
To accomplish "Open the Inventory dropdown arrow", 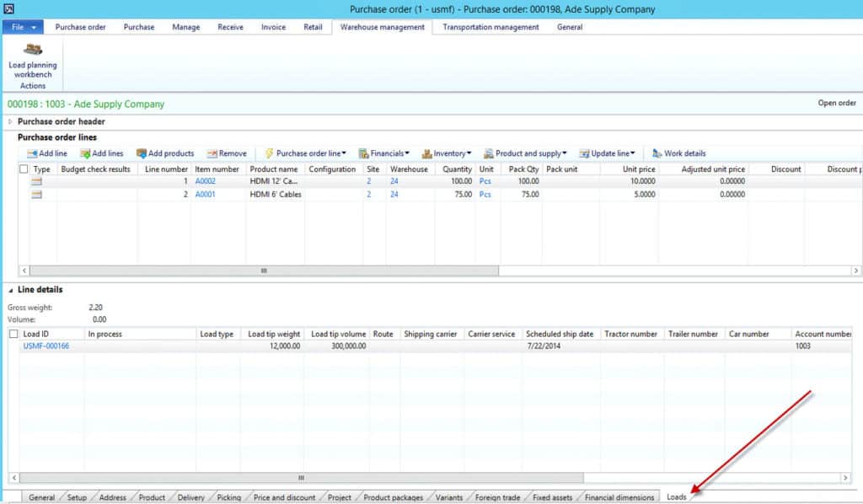I will click(x=469, y=153).
